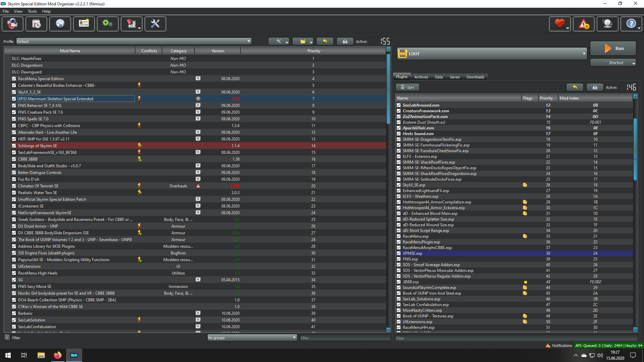
Task: Switch to the Archives tab
Action: (421, 76)
